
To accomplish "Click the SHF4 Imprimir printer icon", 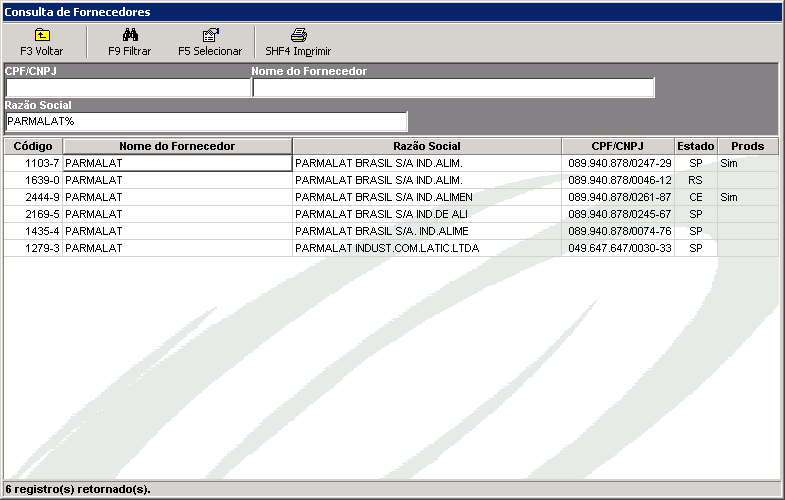I will [x=298, y=35].
